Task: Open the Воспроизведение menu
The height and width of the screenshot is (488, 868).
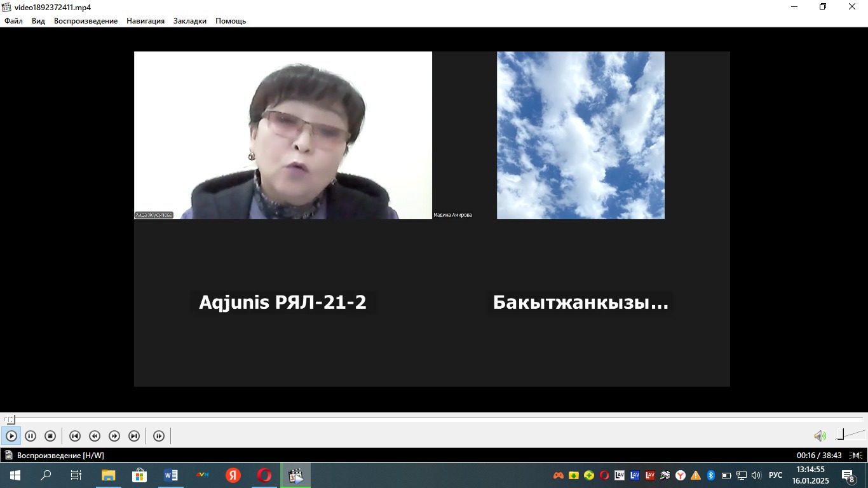Action: 86,21
